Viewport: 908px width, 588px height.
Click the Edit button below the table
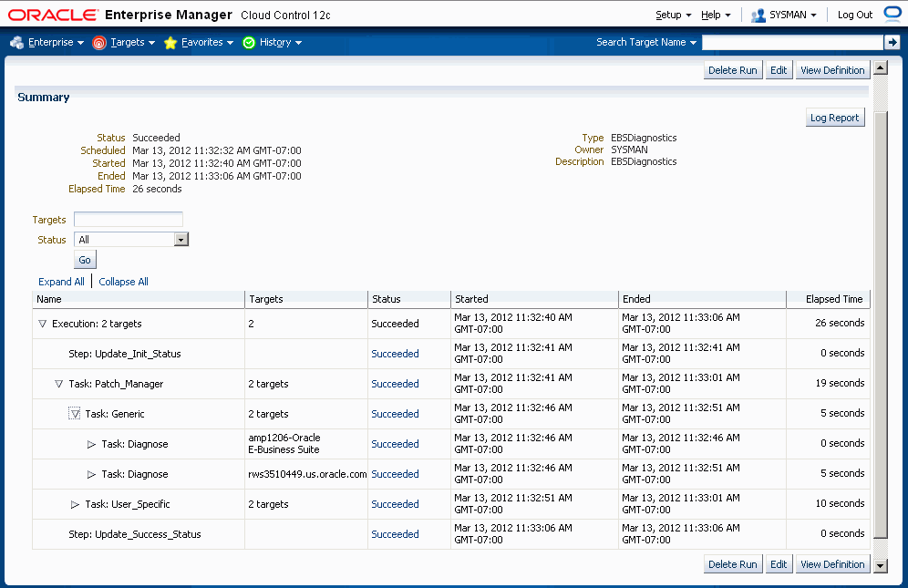coord(779,564)
